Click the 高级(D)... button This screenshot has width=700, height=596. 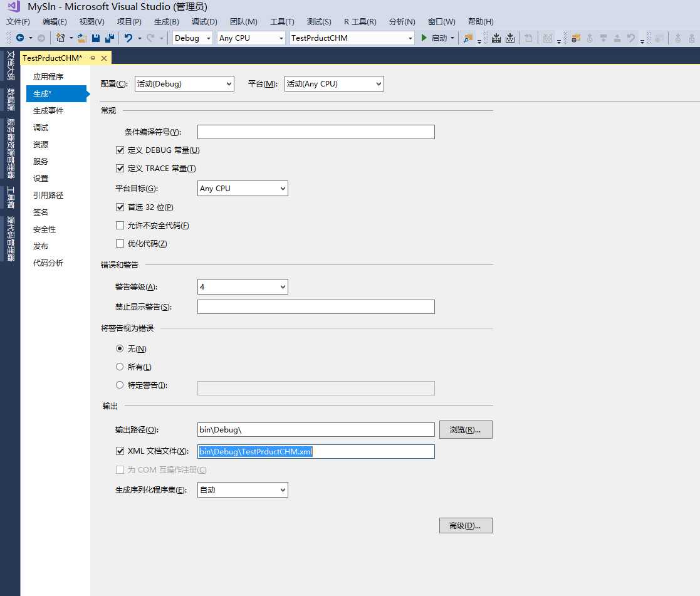click(466, 526)
